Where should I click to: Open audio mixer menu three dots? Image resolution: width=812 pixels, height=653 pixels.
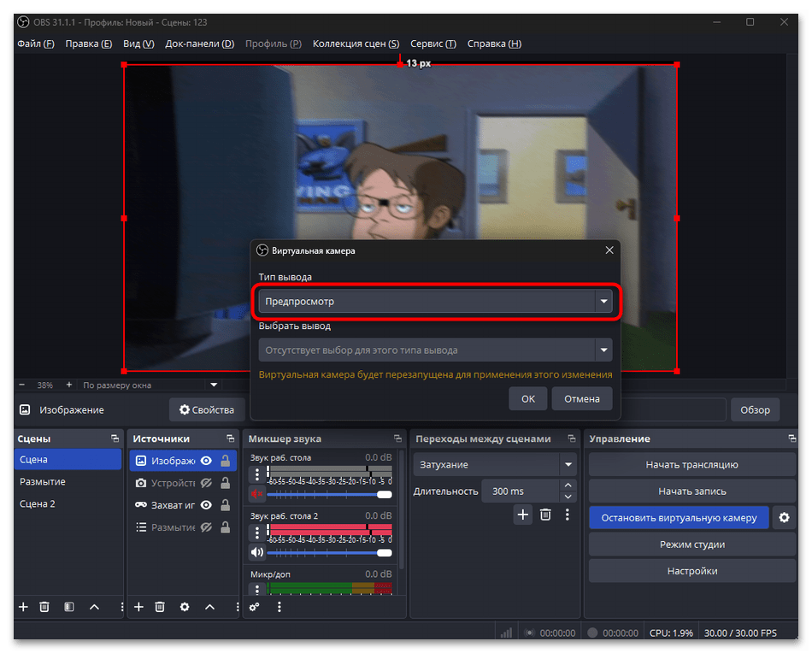click(279, 607)
